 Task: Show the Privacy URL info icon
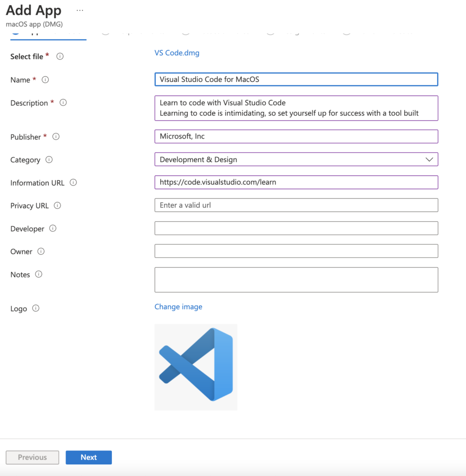(x=57, y=205)
